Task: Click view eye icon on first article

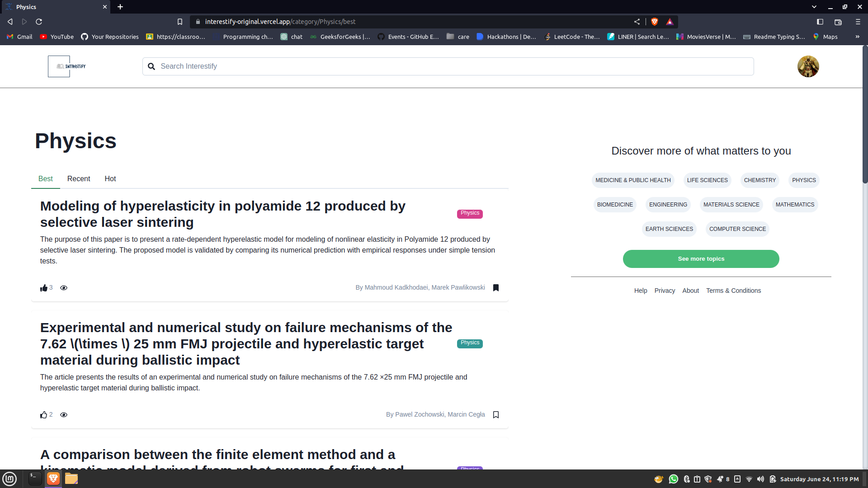Action: click(x=64, y=288)
